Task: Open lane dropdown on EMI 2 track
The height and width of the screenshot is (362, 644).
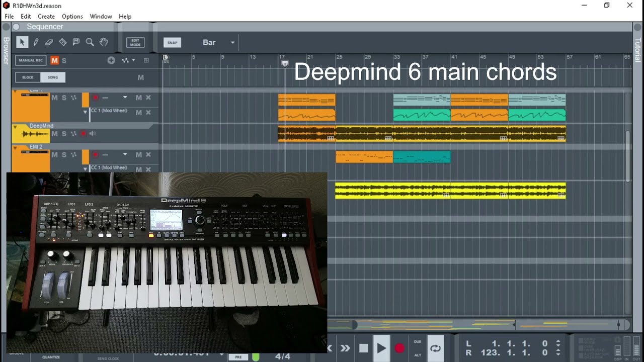Action: coord(125,155)
